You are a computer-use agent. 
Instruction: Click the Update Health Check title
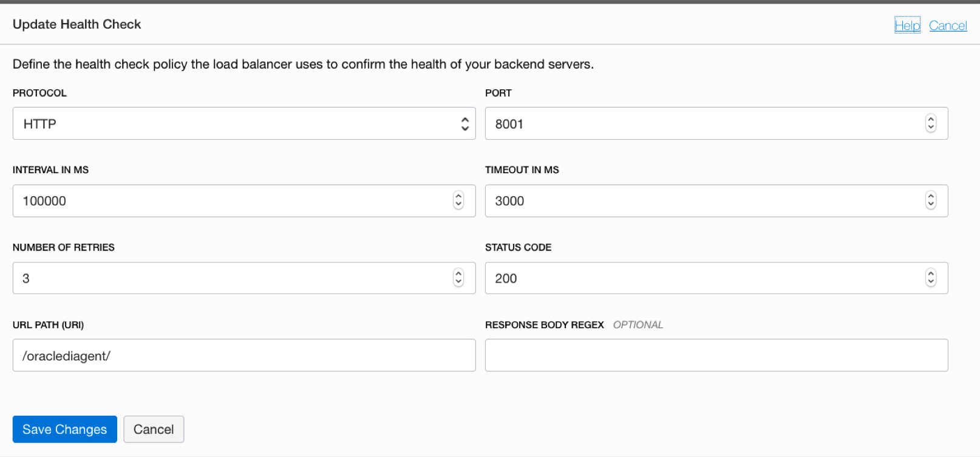tap(77, 24)
